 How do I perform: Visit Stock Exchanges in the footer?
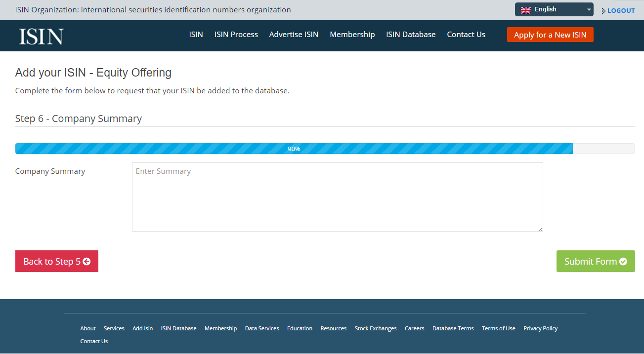pos(375,328)
